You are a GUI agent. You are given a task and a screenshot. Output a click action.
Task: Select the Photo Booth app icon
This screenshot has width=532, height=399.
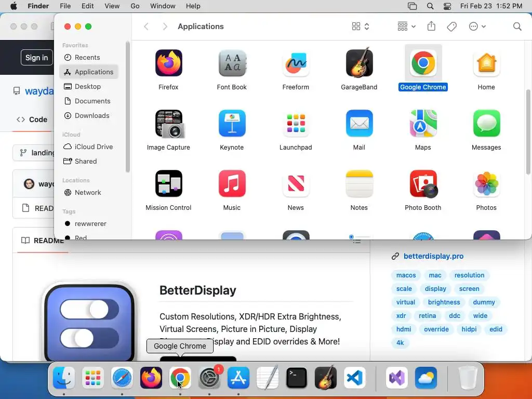(x=423, y=183)
